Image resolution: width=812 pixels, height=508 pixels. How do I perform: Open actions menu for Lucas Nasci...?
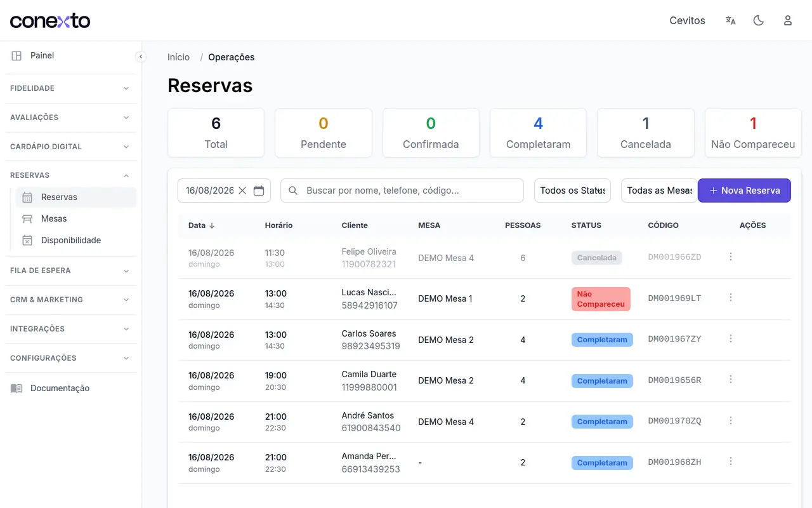click(731, 297)
